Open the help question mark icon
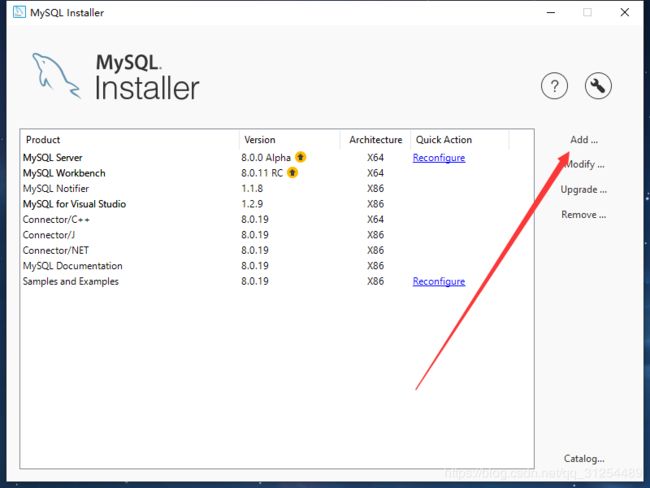Viewport: 650px width, 488px height. pos(554,86)
